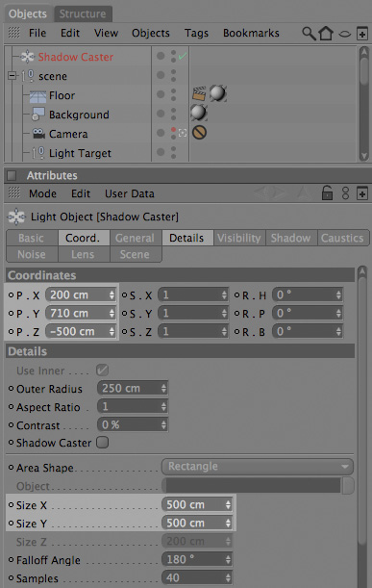
Task: Click the Light Object header icon
Action: coord(16,217)
